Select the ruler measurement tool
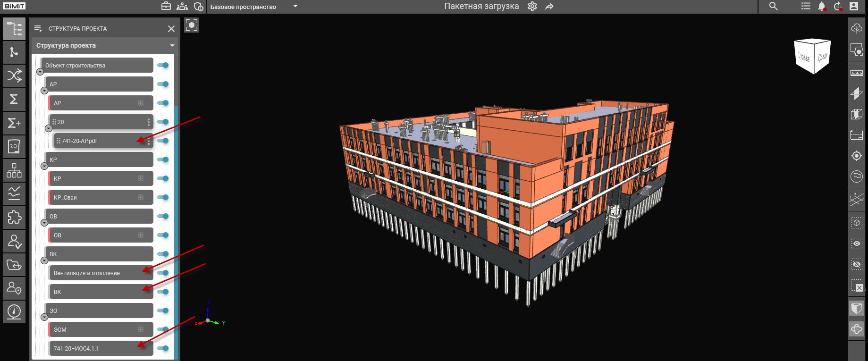 click(856, 73)
